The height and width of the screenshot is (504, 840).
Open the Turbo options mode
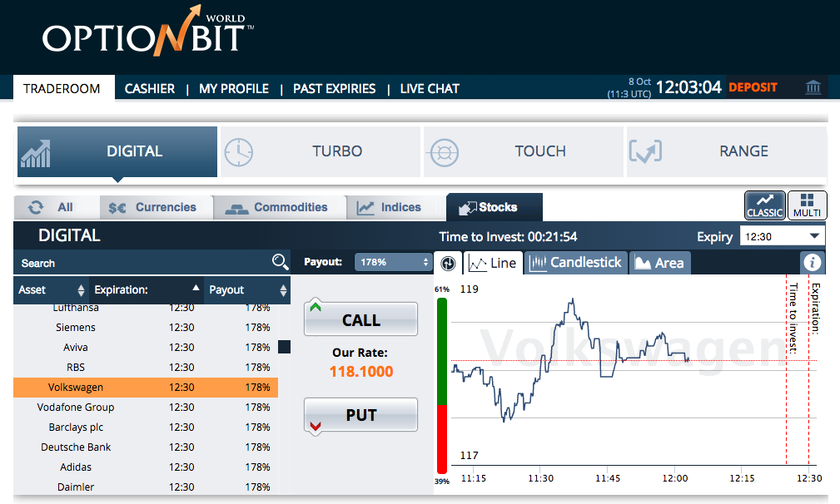click(x=321, y=151)
